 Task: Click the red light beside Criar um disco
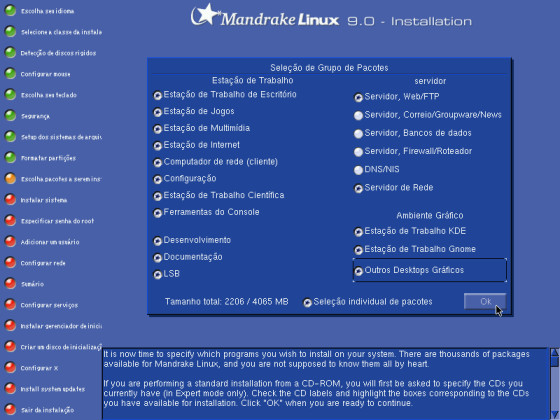(x=10, y=347)
